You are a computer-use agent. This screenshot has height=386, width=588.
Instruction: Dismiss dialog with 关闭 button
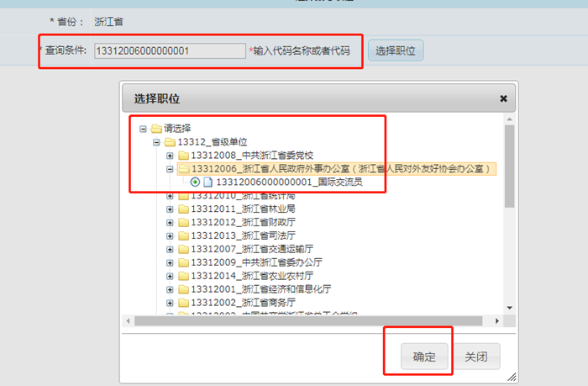[x=476, y=357]
